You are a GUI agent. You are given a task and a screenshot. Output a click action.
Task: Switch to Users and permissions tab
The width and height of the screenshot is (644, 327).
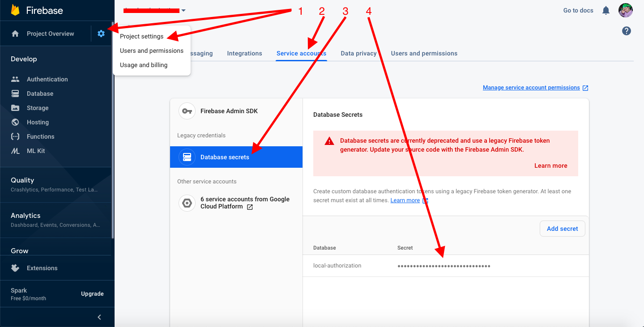tap(424, 53)
